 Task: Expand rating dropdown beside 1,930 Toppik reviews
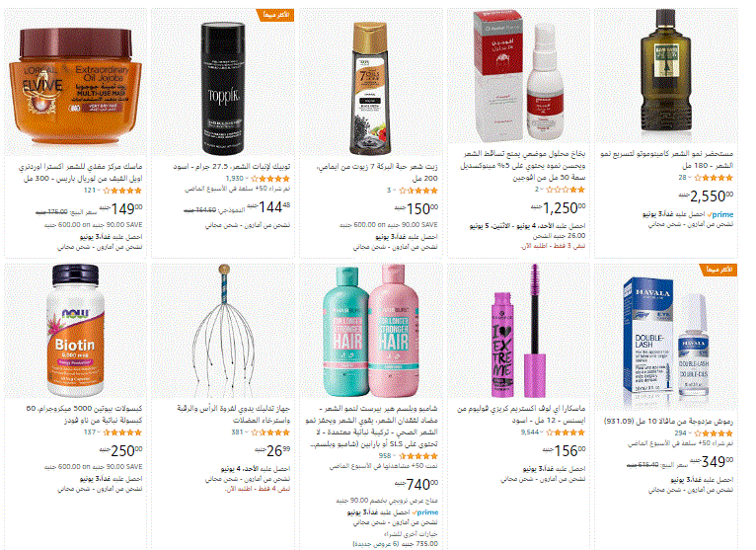(x=247, y=179)
